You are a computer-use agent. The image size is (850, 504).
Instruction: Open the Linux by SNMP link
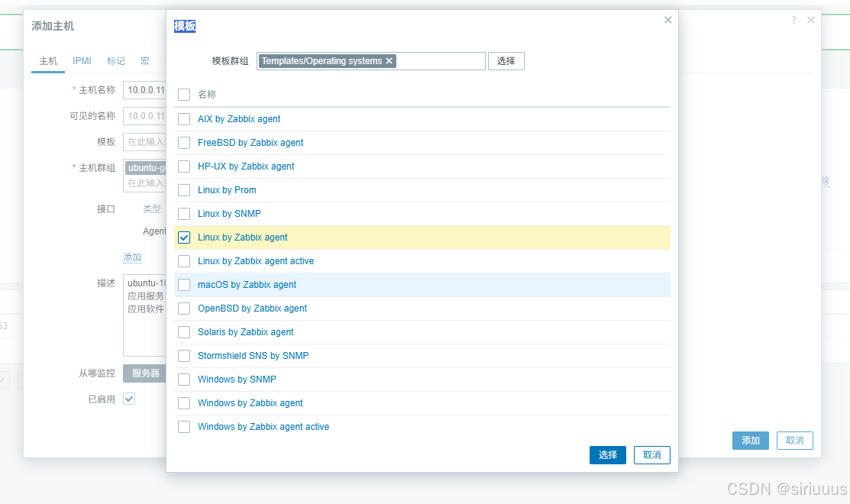pyautogui.click(x=229, y=214)
